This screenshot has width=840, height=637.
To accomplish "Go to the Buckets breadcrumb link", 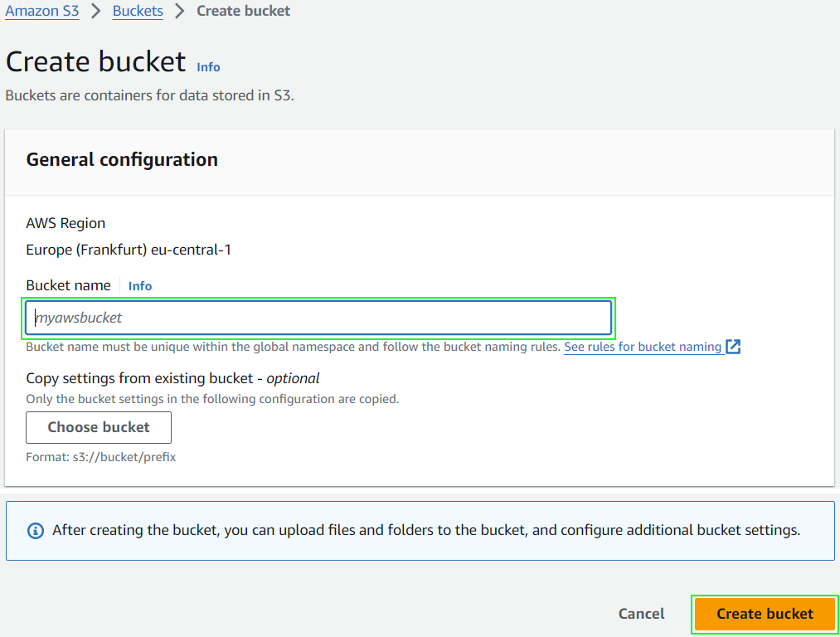I will [x=138, y=11].
